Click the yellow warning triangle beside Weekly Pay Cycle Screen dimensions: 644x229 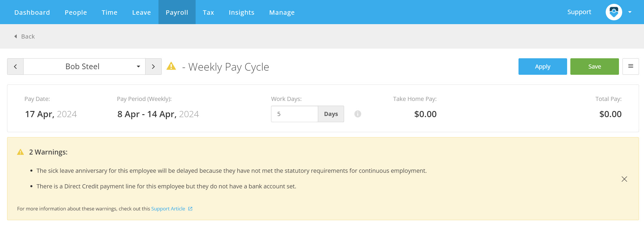(x=171, y=66)
